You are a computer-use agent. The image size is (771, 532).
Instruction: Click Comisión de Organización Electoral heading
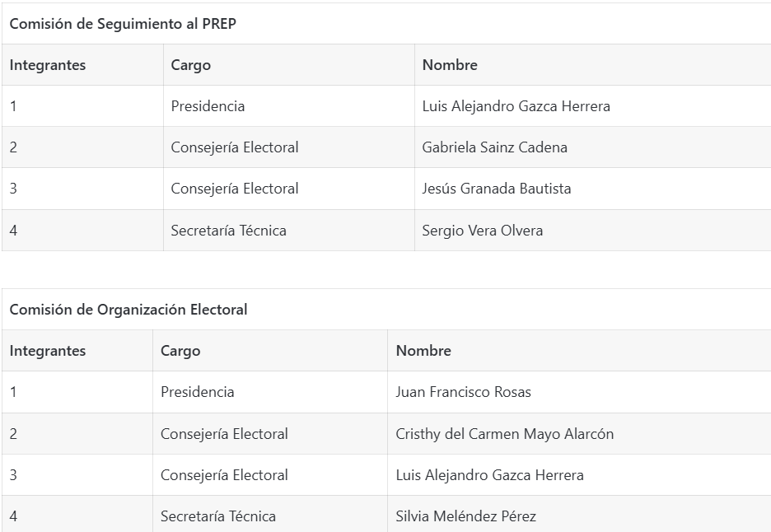[128, 310]
